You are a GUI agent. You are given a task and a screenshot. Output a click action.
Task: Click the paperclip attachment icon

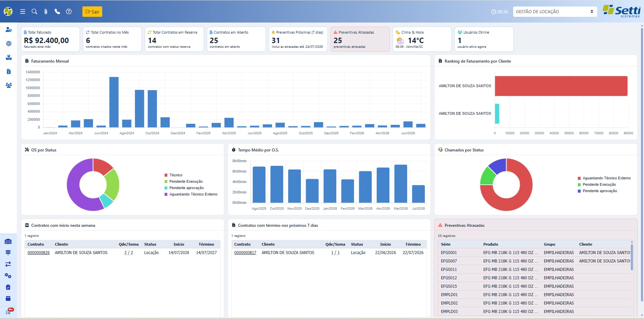46,11
